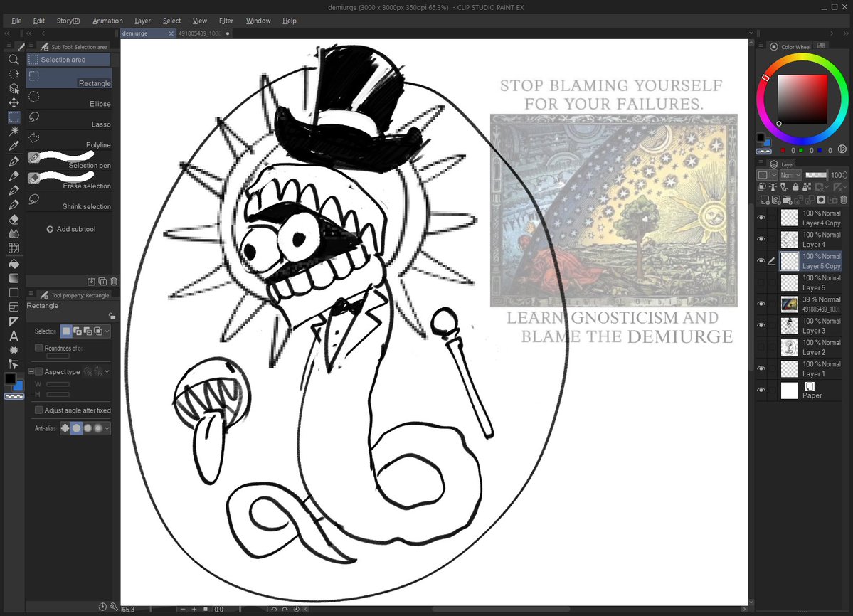Select the Auto select magic wand tool
Viewport: 853px width, 616px height.
pos(14,131)
